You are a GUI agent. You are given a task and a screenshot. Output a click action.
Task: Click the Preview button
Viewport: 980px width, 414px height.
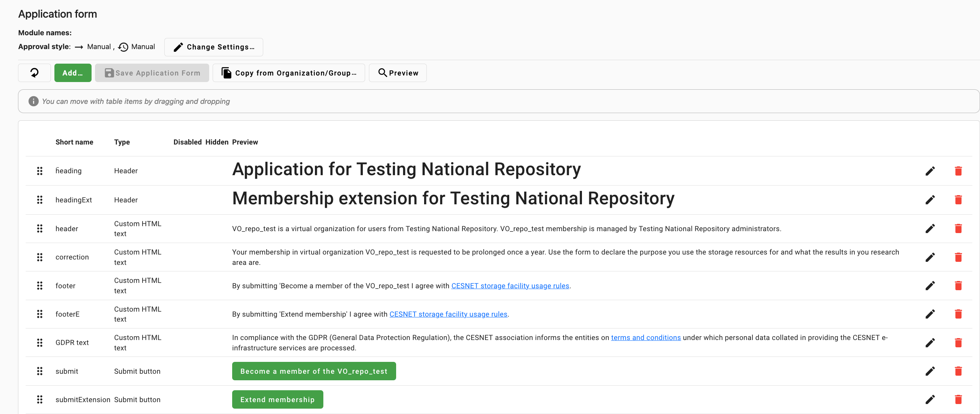(398, 73)
